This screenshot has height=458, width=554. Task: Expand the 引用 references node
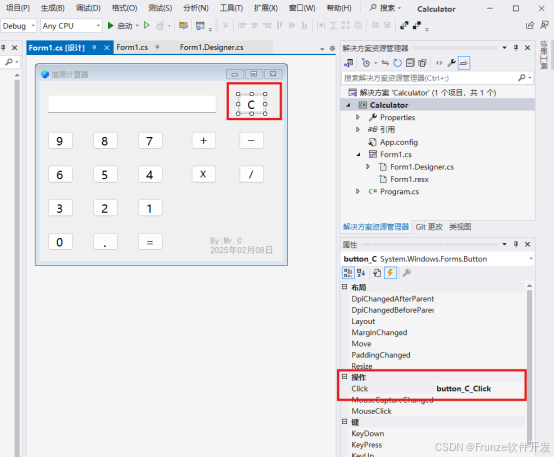point(358,130)
